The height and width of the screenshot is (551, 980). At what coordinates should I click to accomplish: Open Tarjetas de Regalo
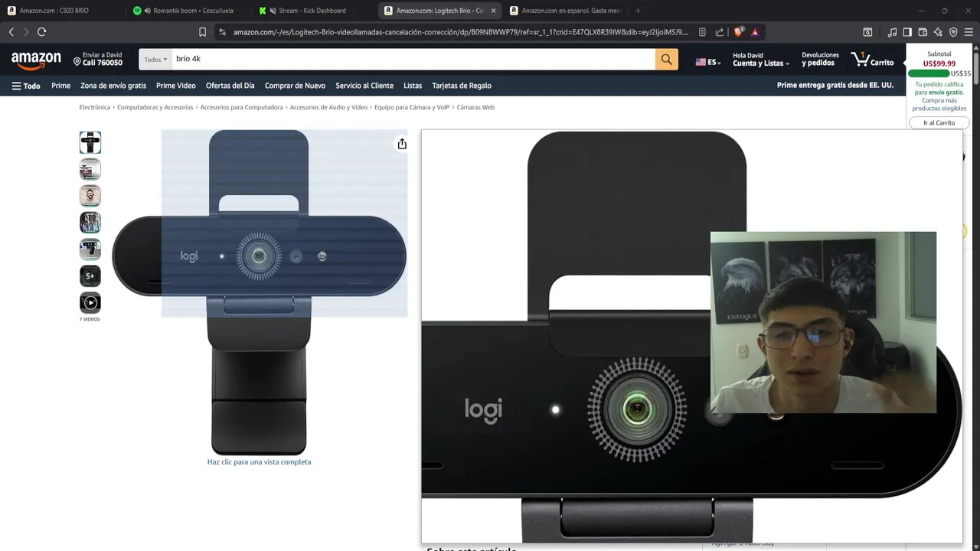click(x=462, y=86)
